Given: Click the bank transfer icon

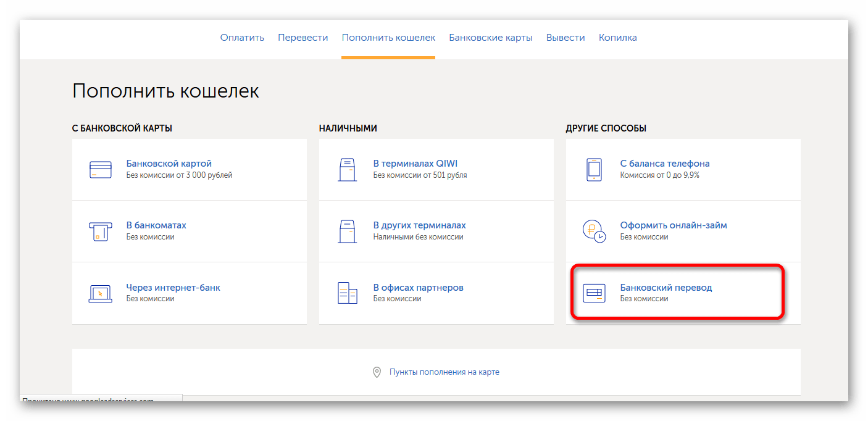Looking at the screenshot, I should tap(594, 293).
